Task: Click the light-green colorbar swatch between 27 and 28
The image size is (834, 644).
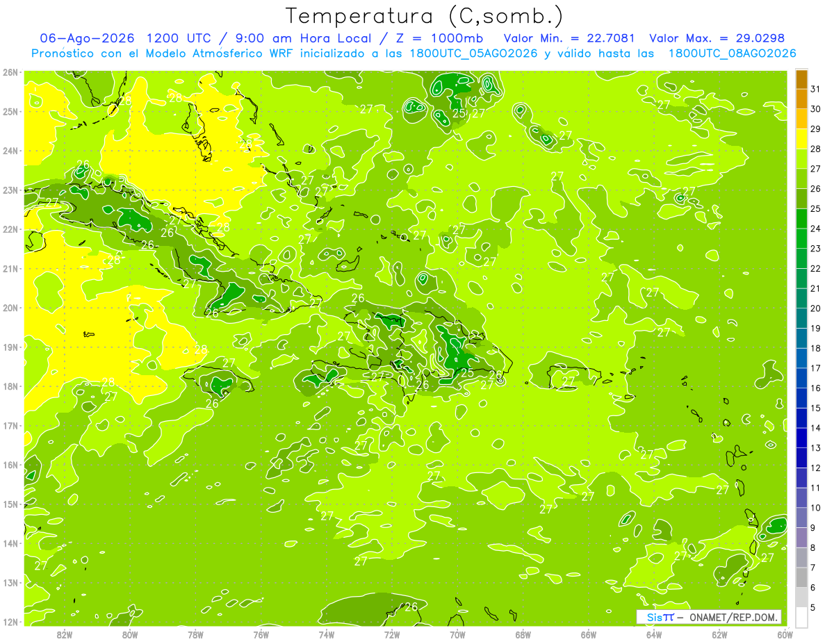Action: 801,159
